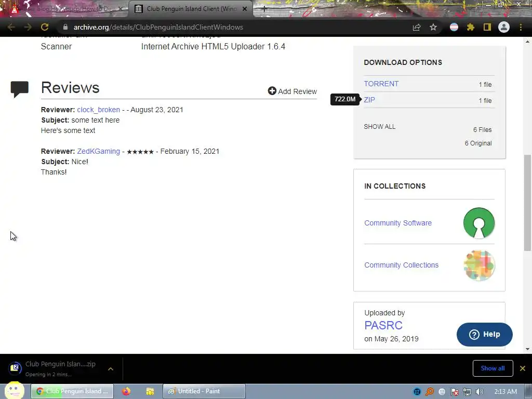Bookmark this page with star icon
Image resolution: width=532 pixels, height=399 pixels.
[x=433, y=27]
